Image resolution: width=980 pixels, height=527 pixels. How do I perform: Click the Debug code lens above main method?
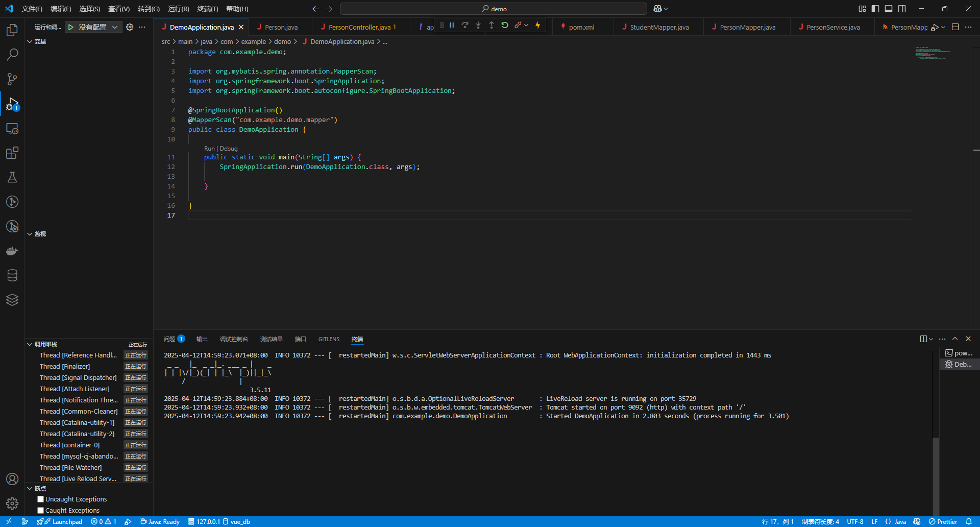pyautogui.click(x=229, y=149)
